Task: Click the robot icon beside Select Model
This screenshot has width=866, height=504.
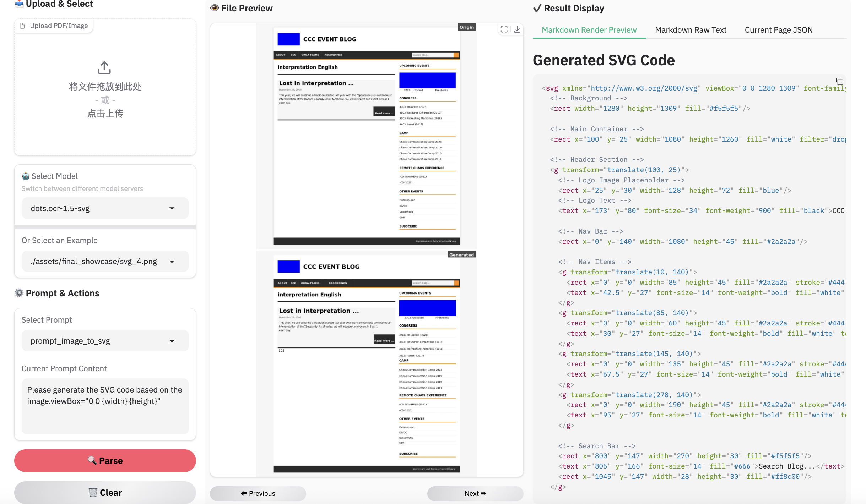Action: coord(26,176)
